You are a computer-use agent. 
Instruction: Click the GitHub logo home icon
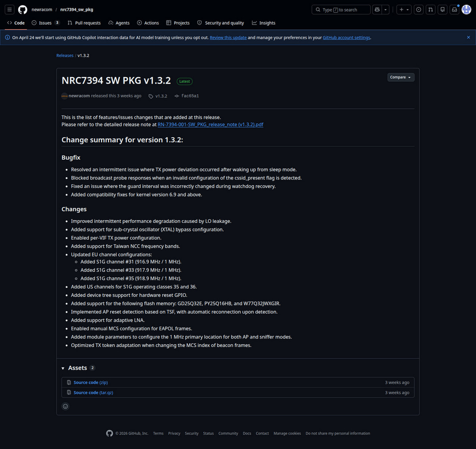23,10
